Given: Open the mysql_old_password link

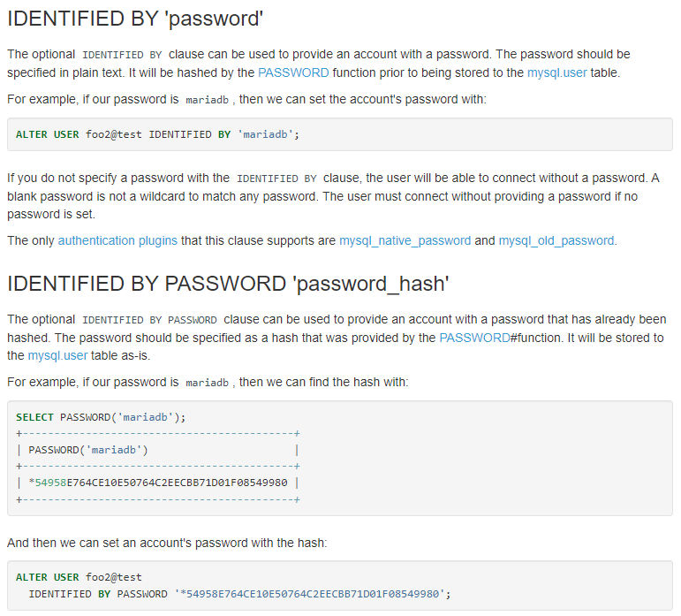Looking at the screenshot, I should tap(556, 240).
